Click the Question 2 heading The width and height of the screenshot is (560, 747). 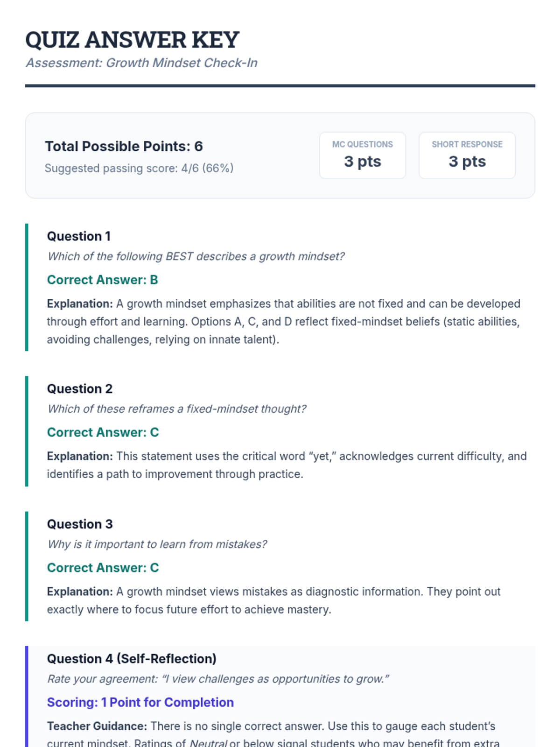pos(79,389)
